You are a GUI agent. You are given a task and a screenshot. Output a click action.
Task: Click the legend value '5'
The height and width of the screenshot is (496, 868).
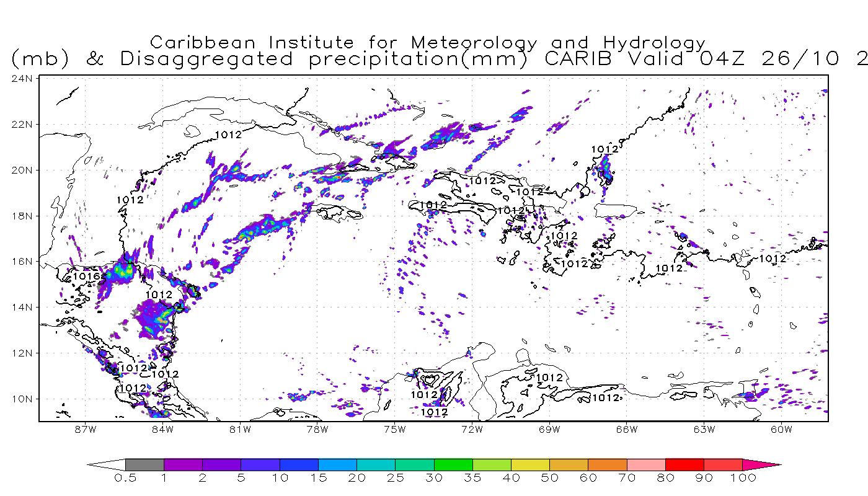pyautogui.click(x=241, y=479)
